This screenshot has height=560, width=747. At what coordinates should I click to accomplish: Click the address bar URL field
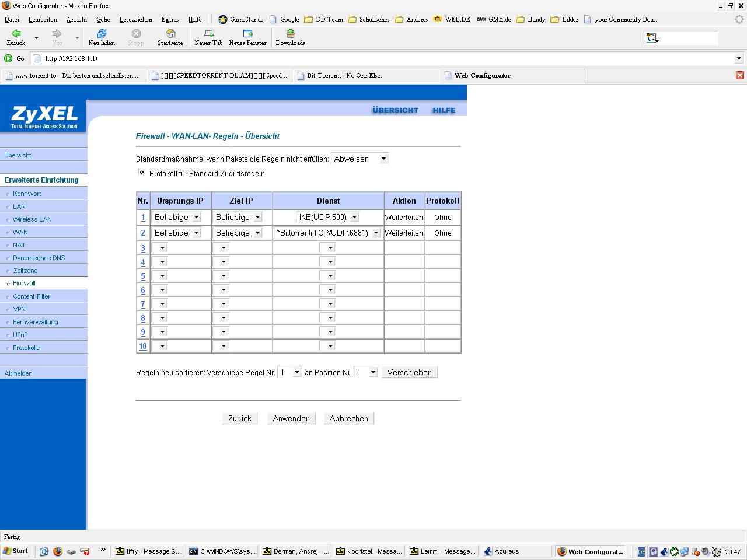click(x=385, y=58)
